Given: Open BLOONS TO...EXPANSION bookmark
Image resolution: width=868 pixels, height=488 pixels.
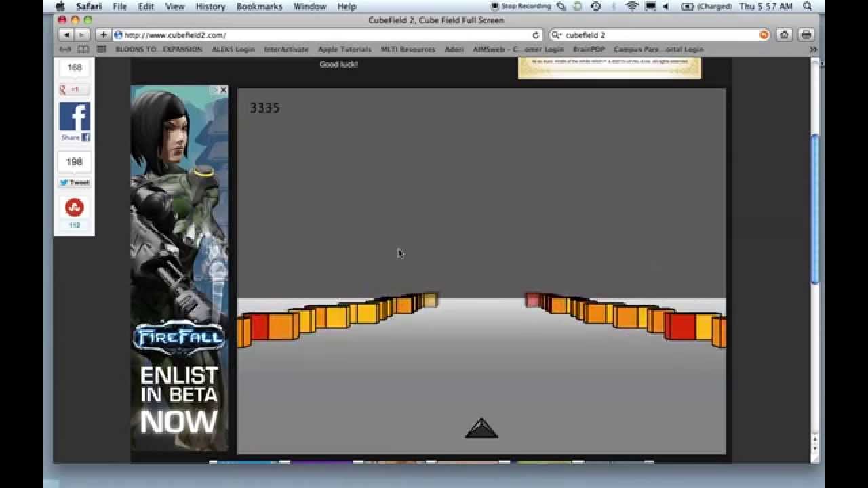Looking at the screenshot, I should pyautogui.click(x=159, y=49).
